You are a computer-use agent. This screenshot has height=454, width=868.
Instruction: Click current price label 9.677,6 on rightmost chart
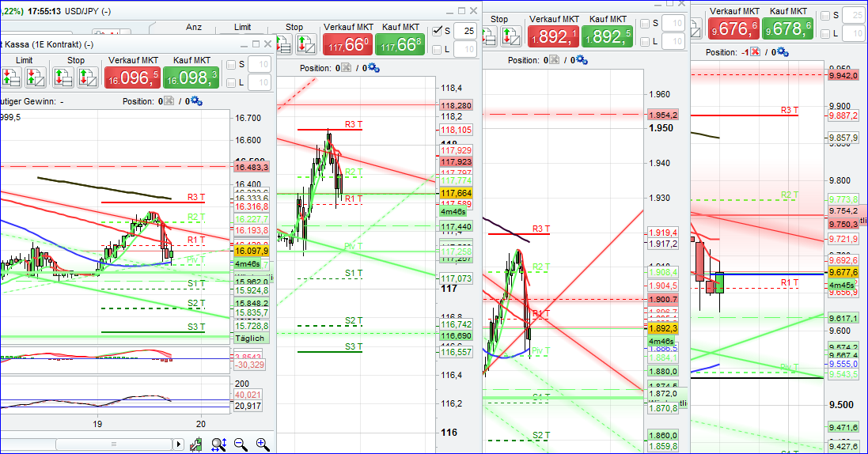point(843,272)
